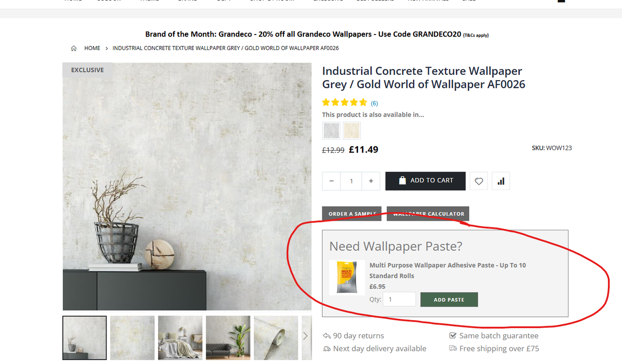The height and width of the screenshot is (364, 622).
Task: Click the compare products bar-chart icon
Action: pos(501,181)
